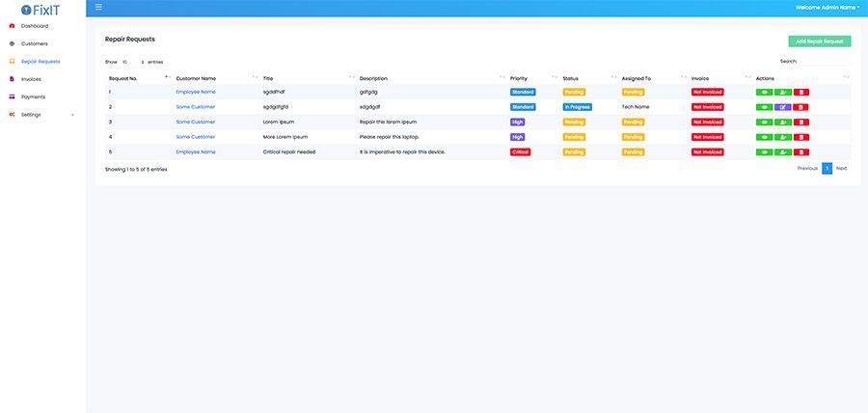Open Some Customer link in row 4
Viewport: 868px width, 413px height.
tap(196, 137)
